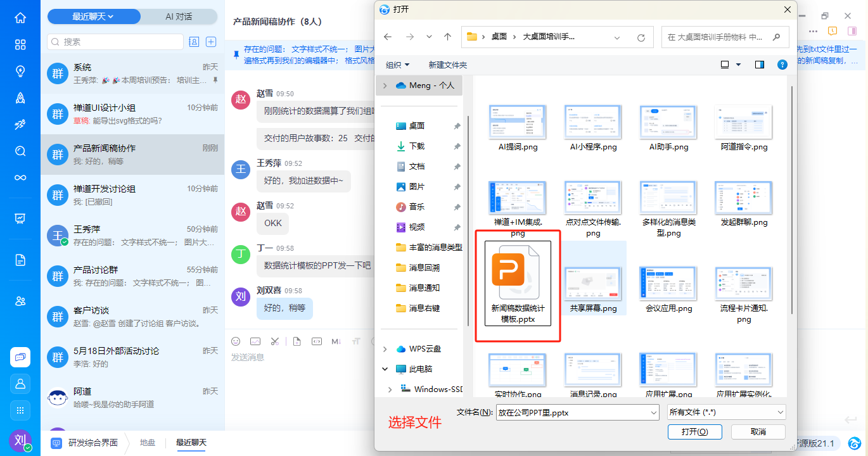Image resolution: width=868 pixels, height=456 pixels.
Task: Click the add new chat plus icon
Action: [x=211, y=42]
